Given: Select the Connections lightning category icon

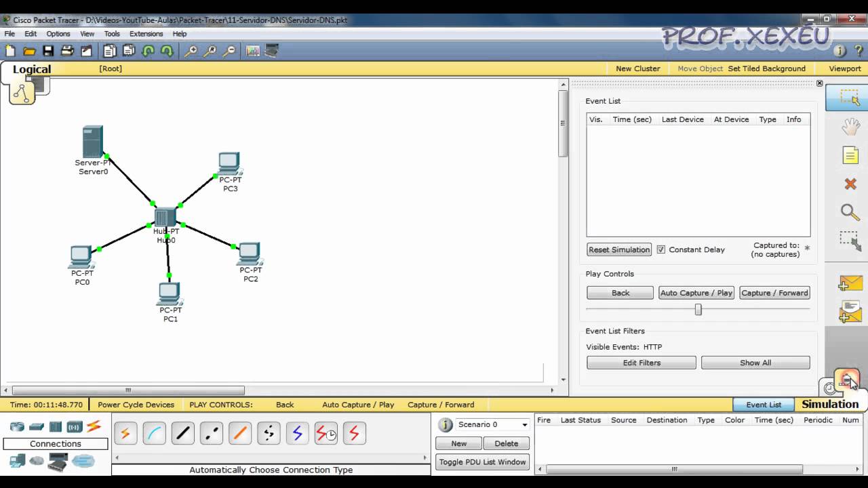Looking at the screenshot, I should point(94,426).
